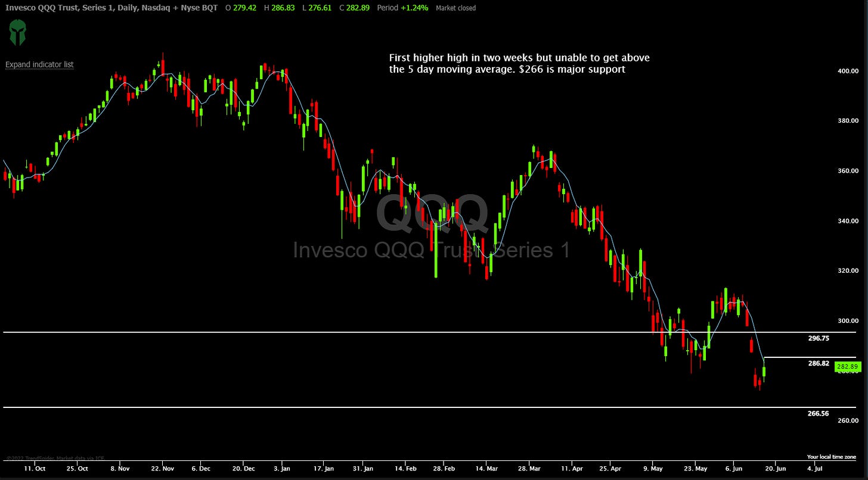Click the 320.00 price axis label
The height and width of the screenshot is (480, 868).
(x=848, y=271)
